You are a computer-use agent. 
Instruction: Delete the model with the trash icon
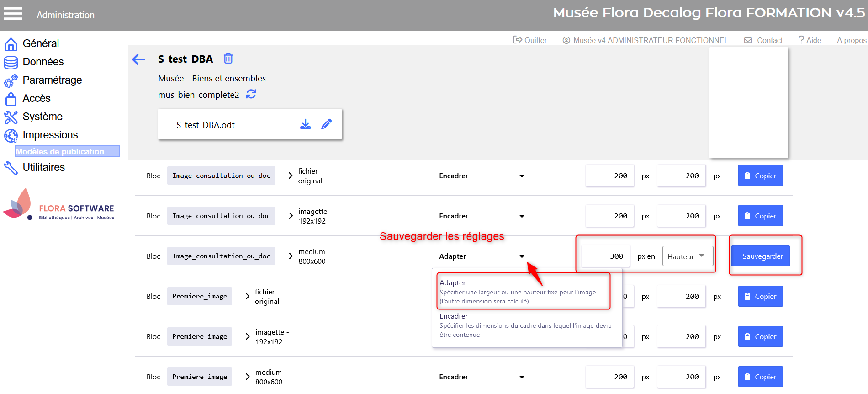[x=228, y=59]
